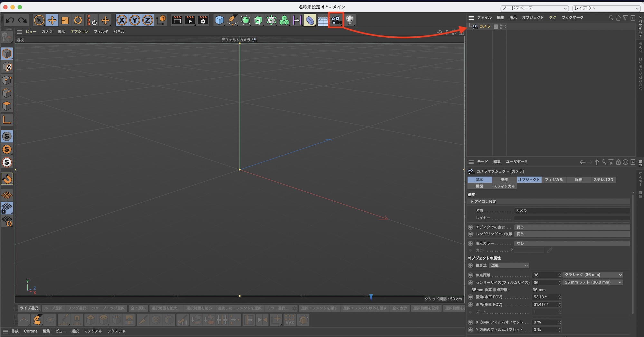Toggle the edit pencil next to カメラ object
This screenshot has height=337, width=644.
(496, 26)
